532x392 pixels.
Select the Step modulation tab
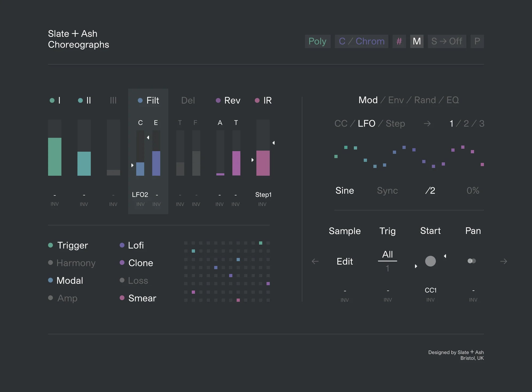[x=395, y=124]
